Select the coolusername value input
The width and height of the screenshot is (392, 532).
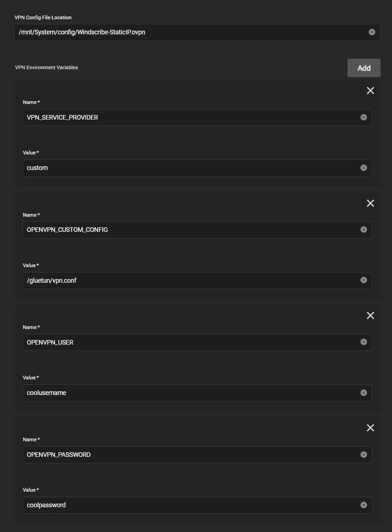[183, 392]
